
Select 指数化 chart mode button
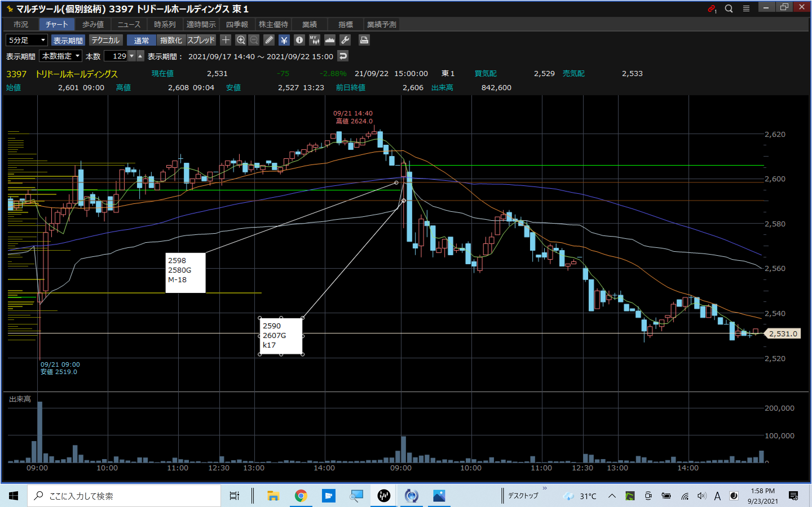171,40
